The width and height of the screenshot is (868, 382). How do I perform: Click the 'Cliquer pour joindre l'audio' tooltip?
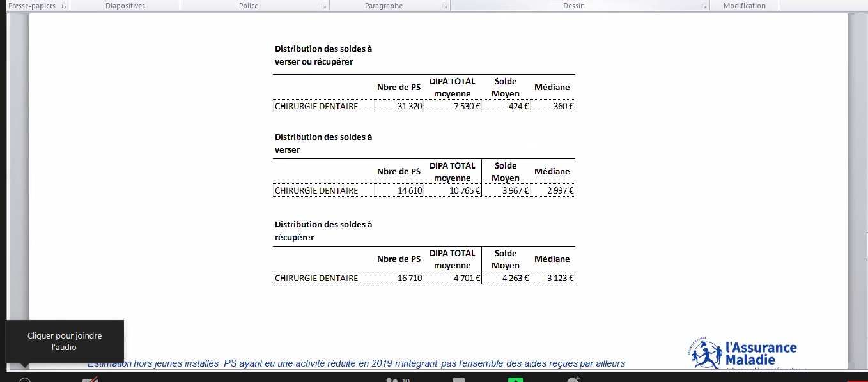pyautogui.click(x=65, y=341)
